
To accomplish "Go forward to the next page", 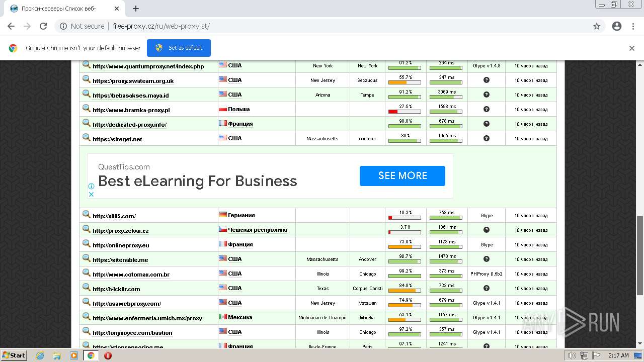I will (x=27, y=26).
